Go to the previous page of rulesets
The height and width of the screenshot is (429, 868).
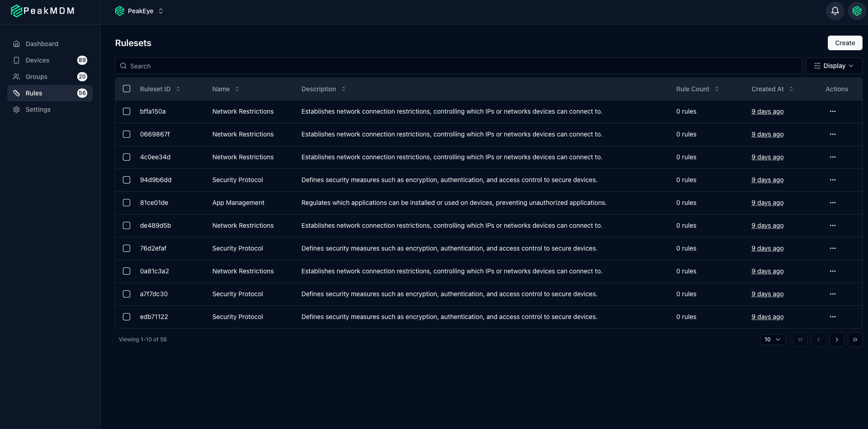[819, 340]
